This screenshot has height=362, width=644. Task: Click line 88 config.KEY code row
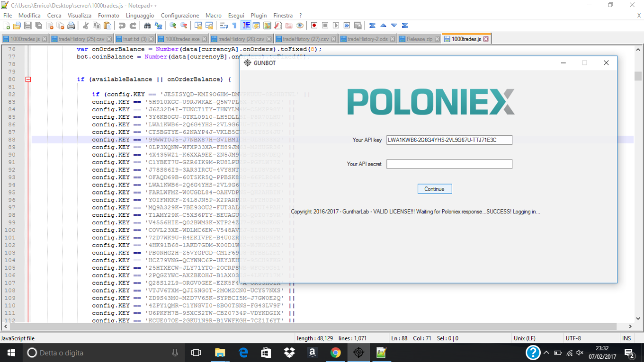tap(332, 140)
